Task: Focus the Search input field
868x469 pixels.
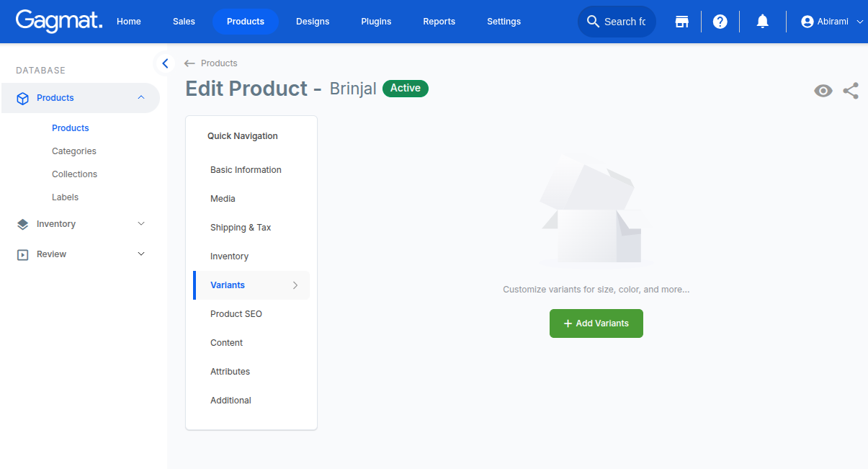Action: coord(625,22)
